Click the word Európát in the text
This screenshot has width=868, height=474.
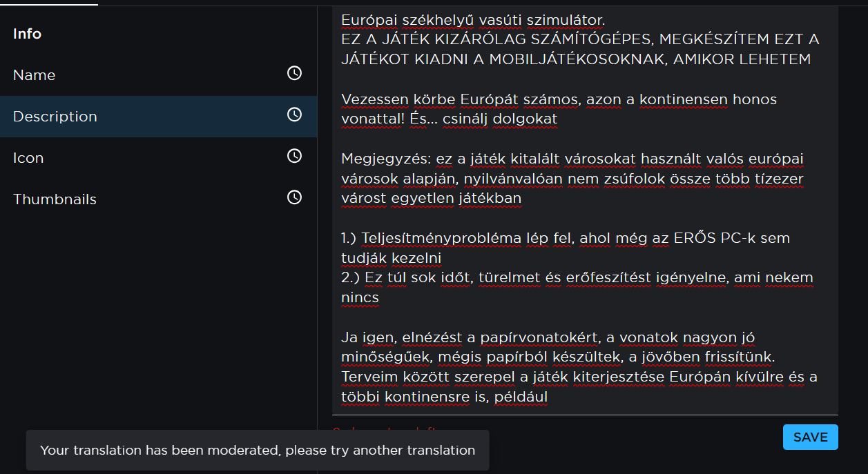point(489,99)
